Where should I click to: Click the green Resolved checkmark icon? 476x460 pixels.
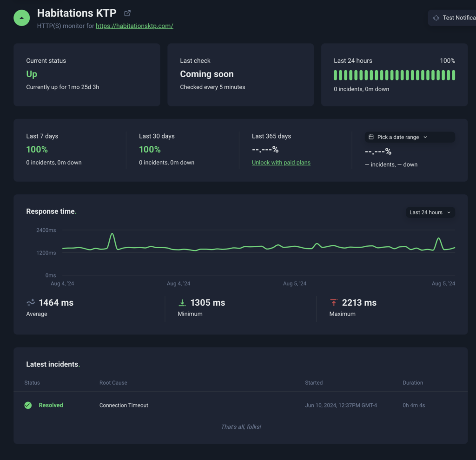tap(28, 405)
